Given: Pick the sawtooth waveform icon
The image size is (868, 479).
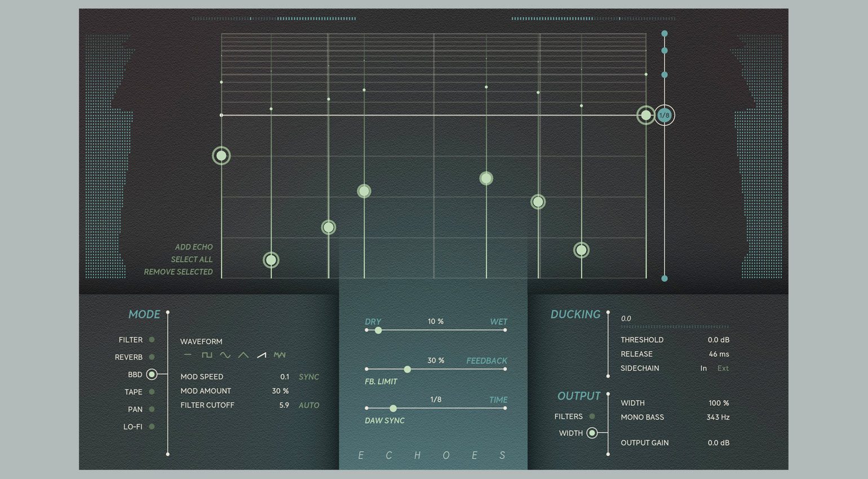Looking at the screenshot, I should pyautogui.click(x=262, y=355).
